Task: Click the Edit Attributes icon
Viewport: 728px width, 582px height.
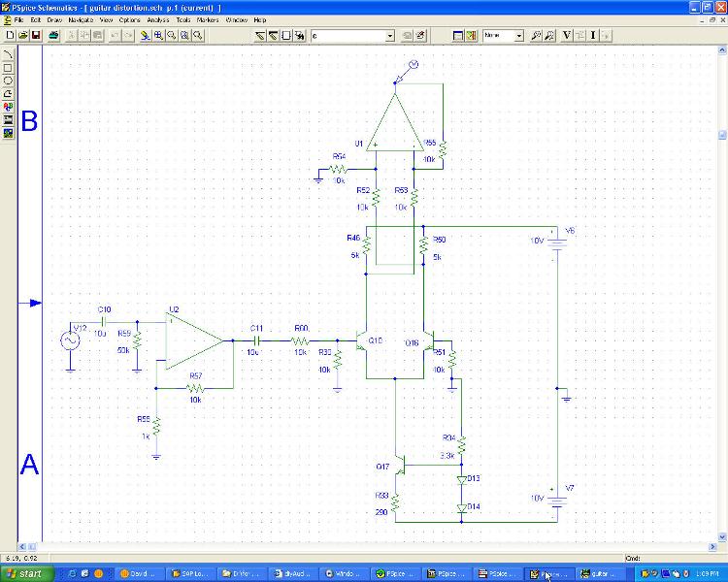Action: pyautogui.click(x=407, y=35)
